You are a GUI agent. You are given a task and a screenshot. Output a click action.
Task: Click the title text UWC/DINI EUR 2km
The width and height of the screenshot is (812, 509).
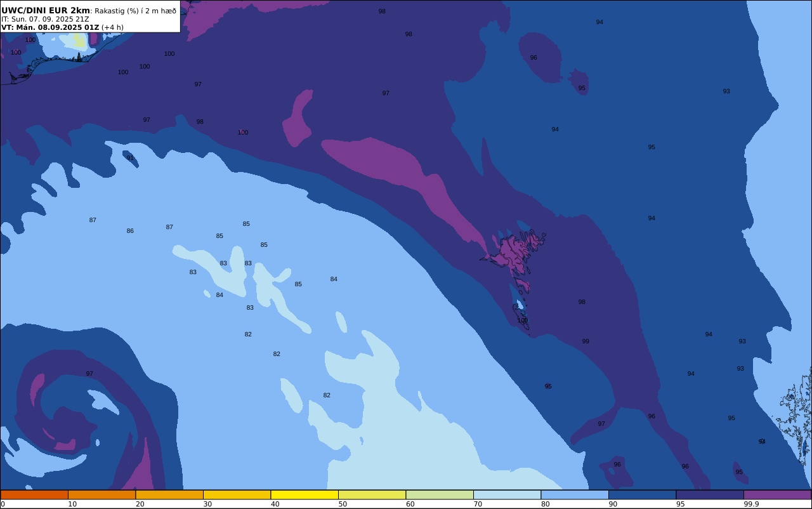point(46,10)
